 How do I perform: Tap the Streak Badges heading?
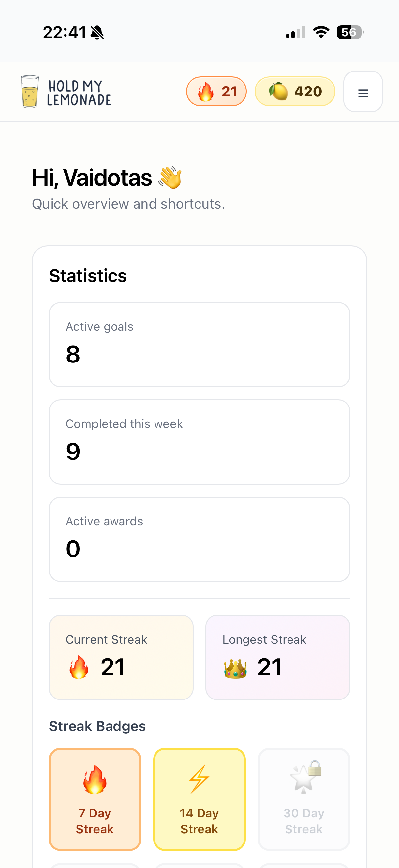click(97, 726)
